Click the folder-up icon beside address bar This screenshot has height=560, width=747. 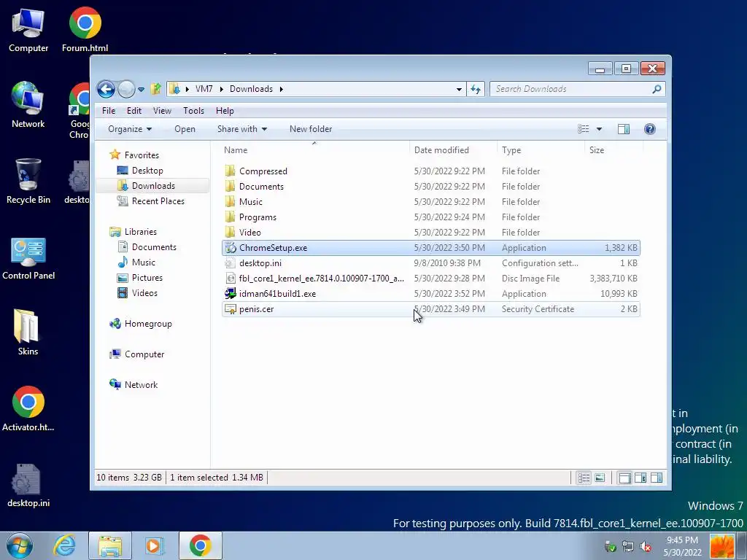coord(156,89)
